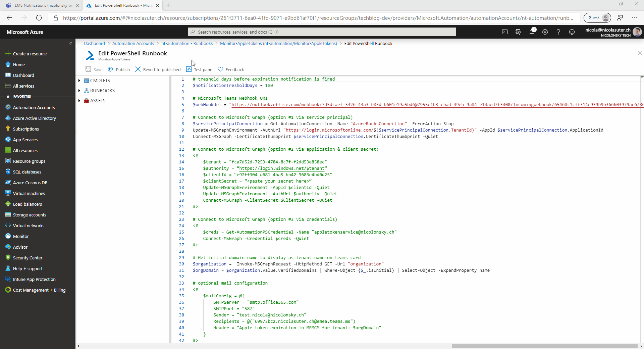The height and width of the screenshot is (349, 644).
Task: Click Feedback in runbook toolbar
Action: [231, 69]
